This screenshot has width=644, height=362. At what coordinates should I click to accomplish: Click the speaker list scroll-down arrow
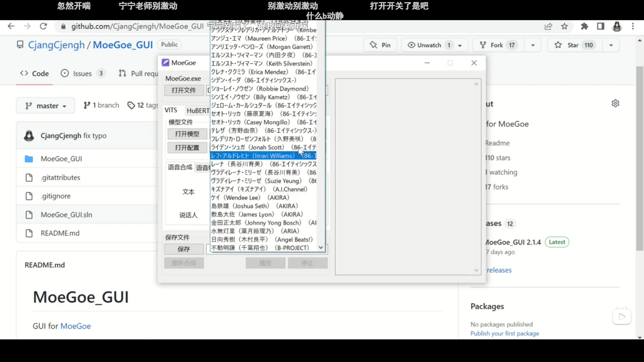pos(321,248)
